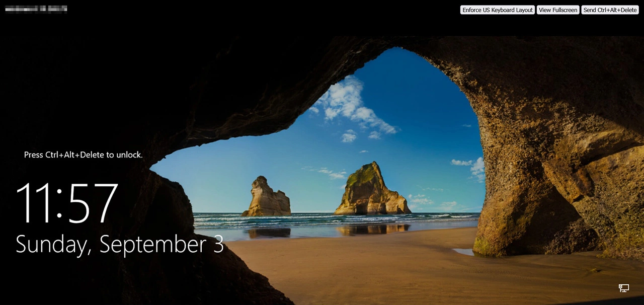The image size is (644, 305).
Task: Click the smaller left sea rock
Action: tap(267, 198)
